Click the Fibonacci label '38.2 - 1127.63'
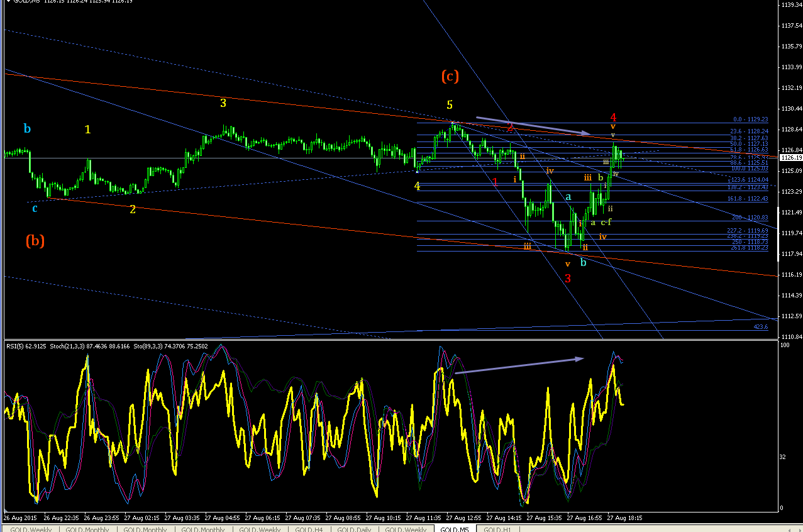 click(750, 138)
